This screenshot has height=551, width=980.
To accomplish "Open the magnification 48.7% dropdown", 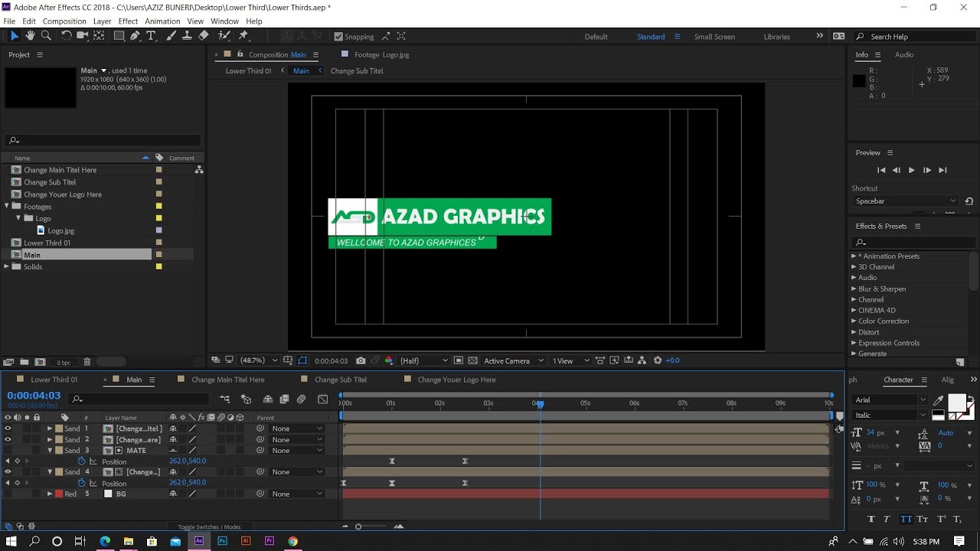I will pyautogui.click(x=258, y=360).
